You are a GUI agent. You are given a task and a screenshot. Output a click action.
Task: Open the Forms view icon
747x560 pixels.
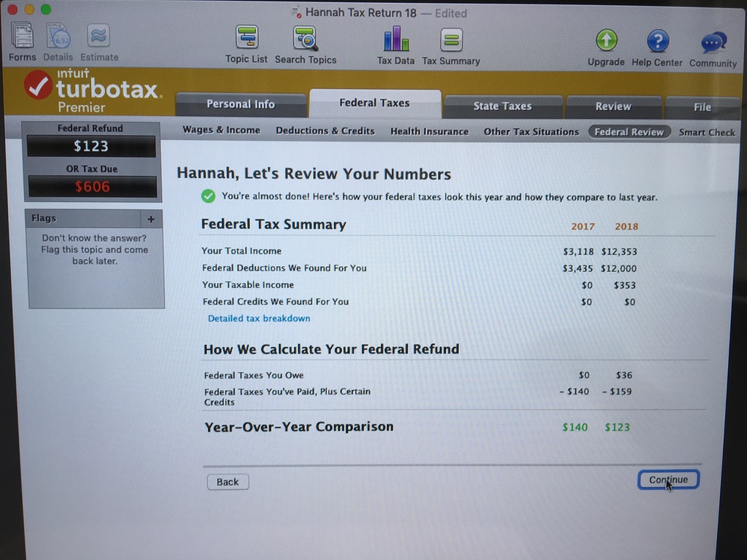[x=23, y=36]
